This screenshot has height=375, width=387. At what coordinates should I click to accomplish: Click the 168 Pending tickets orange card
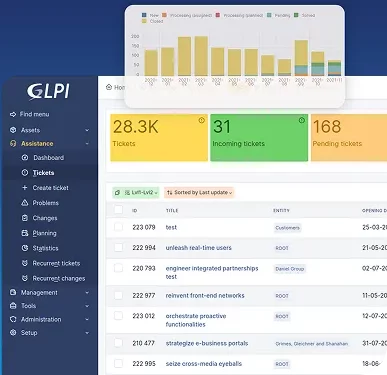(349, 138)
